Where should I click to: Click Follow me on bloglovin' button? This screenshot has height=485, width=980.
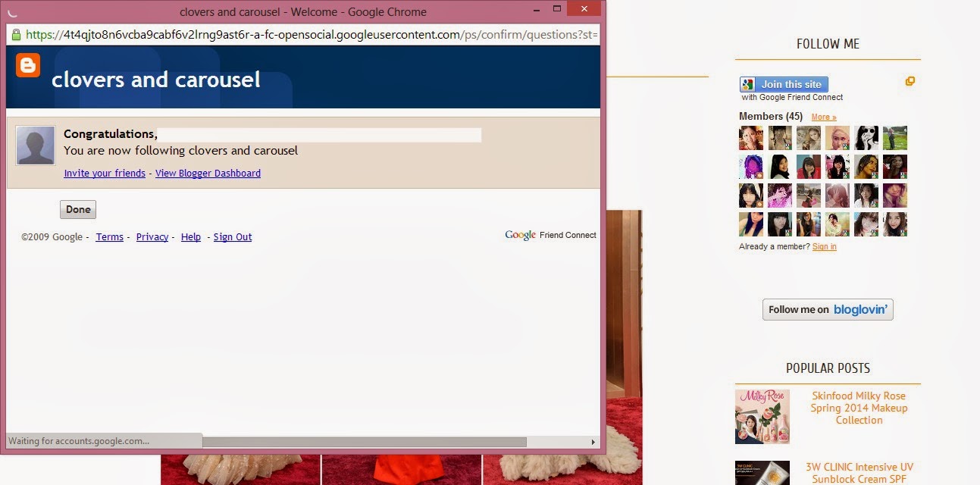(x=828, y=309)
